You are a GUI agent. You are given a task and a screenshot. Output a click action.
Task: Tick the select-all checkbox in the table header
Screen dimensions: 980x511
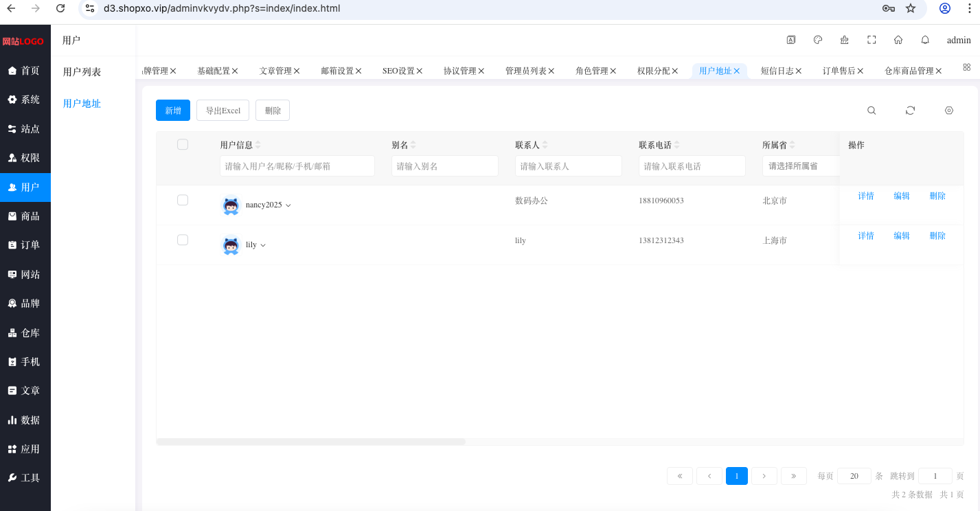pos(183,144)
